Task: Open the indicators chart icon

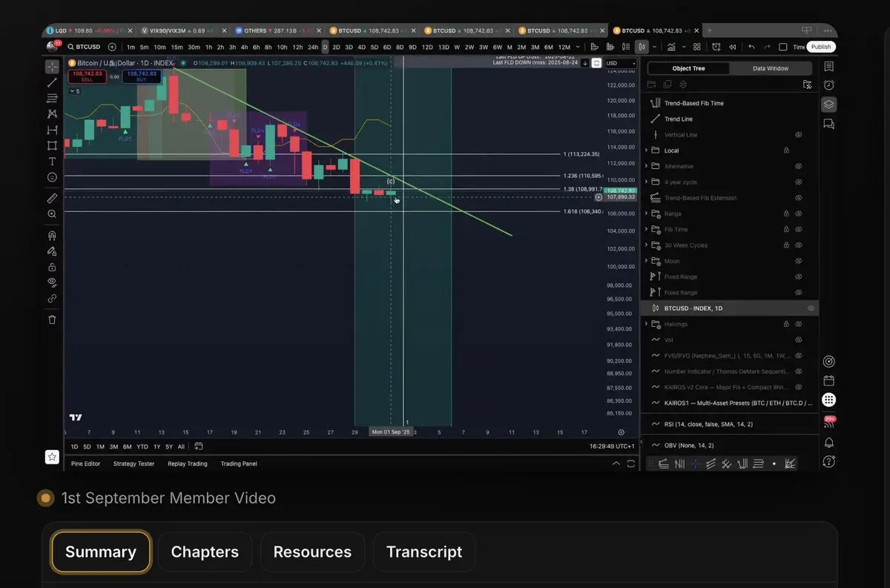Action: coord(671,47)
